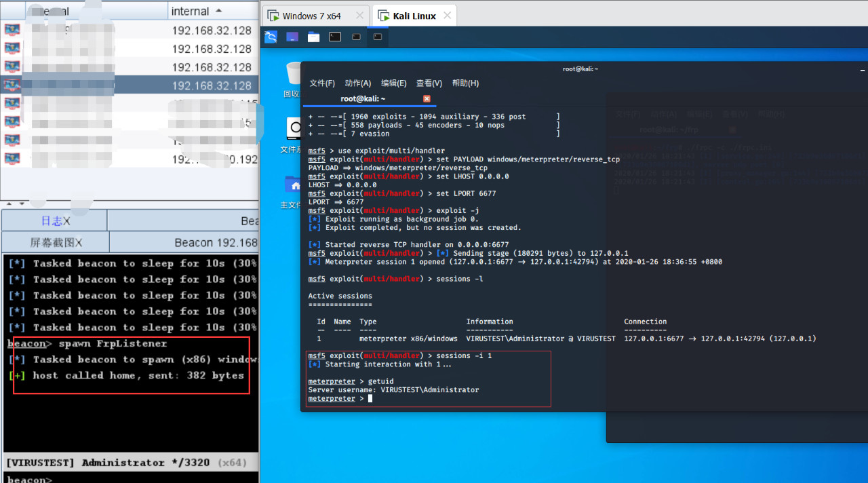Open the 文件(F) terminal menu
This screenshot has height=483, width=868.
[322, 83]
